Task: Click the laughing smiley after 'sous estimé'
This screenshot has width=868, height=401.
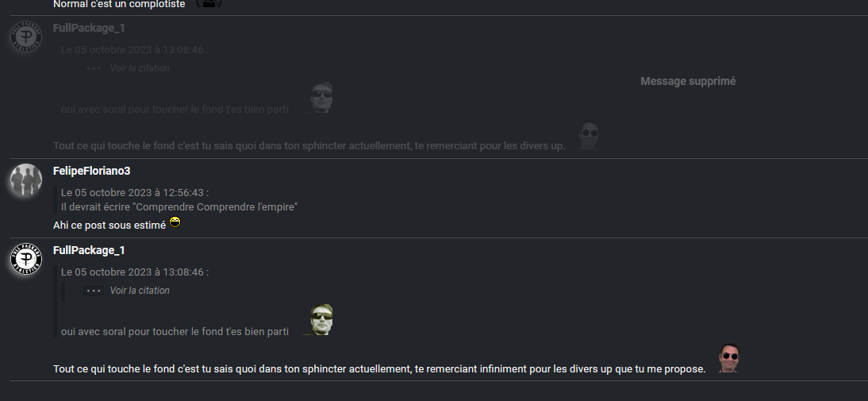Action: point(175,222)
